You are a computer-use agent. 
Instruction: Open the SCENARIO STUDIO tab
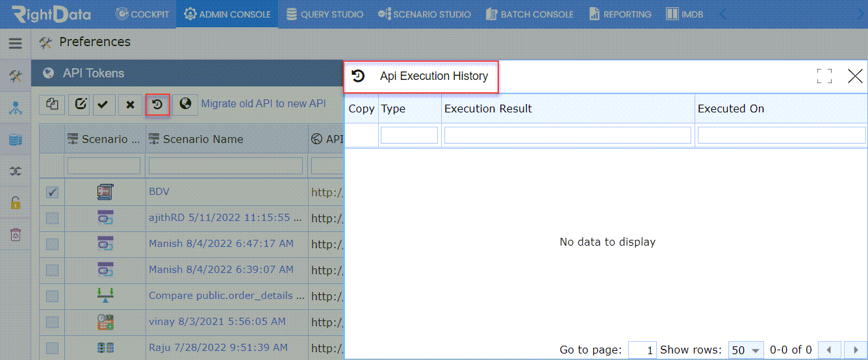pyautogui.click(x=424, y=14)
